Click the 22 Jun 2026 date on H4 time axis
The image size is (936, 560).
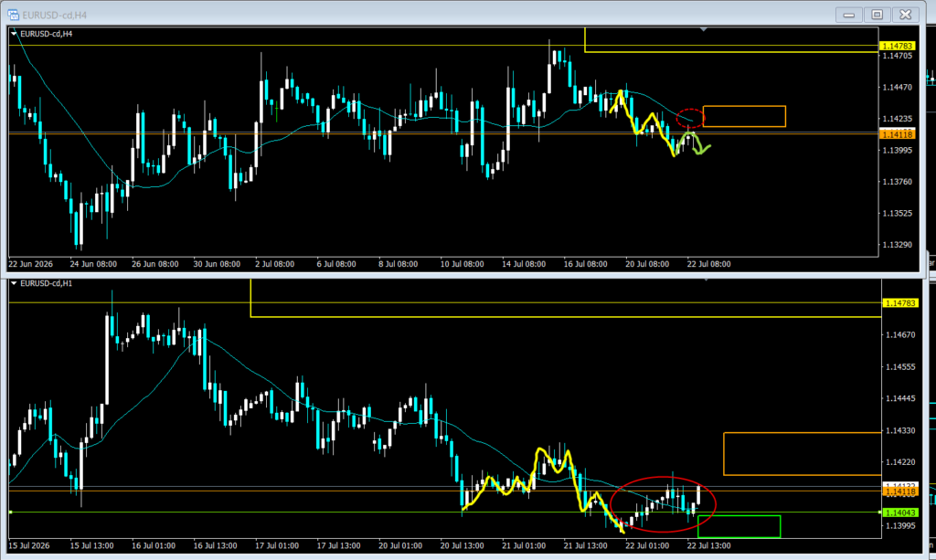(30, 264)
